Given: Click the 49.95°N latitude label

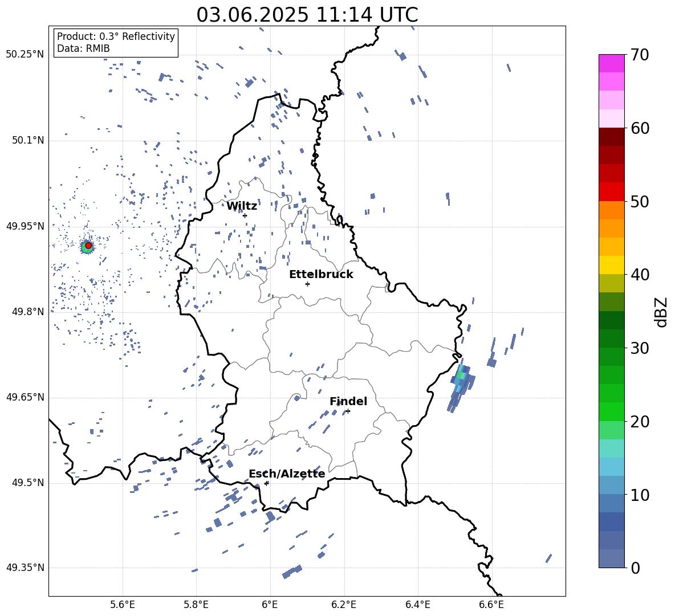Looking at the screenshot, I should coord(25,226).
